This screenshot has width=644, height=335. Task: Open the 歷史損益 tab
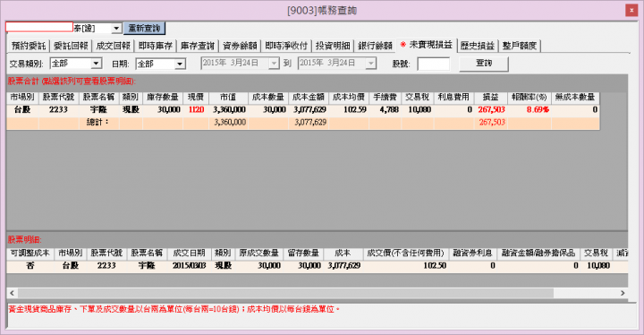(x=478, y=46)
